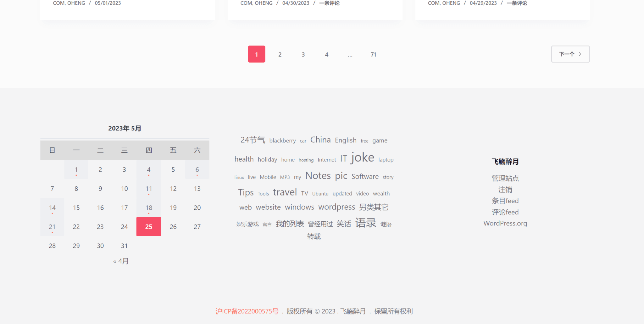Jump to last page 71
The width and height of the screenshot is (644, 324).
coord(373,54)
